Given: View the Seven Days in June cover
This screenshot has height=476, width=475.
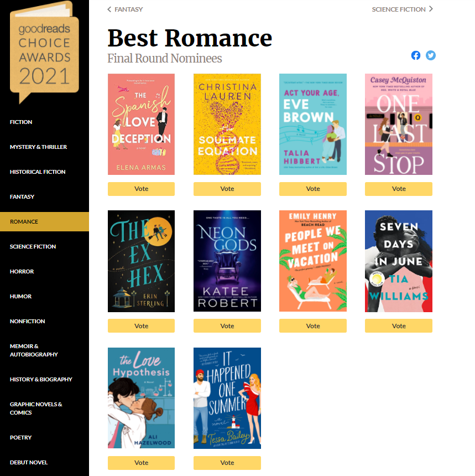Looking at the screenshot, I should (x=399, y=261).
